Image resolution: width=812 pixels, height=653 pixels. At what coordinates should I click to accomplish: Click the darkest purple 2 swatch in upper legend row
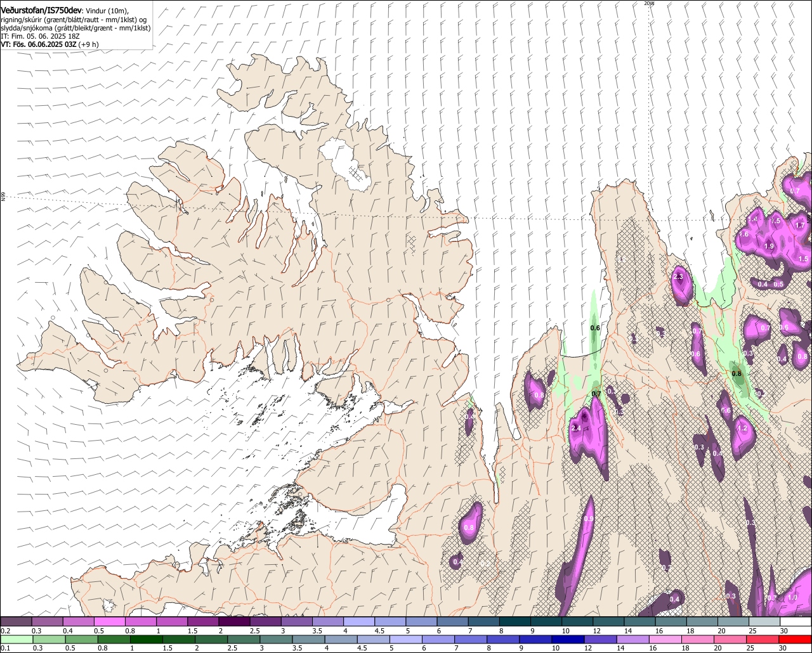(x=234, y=622)
